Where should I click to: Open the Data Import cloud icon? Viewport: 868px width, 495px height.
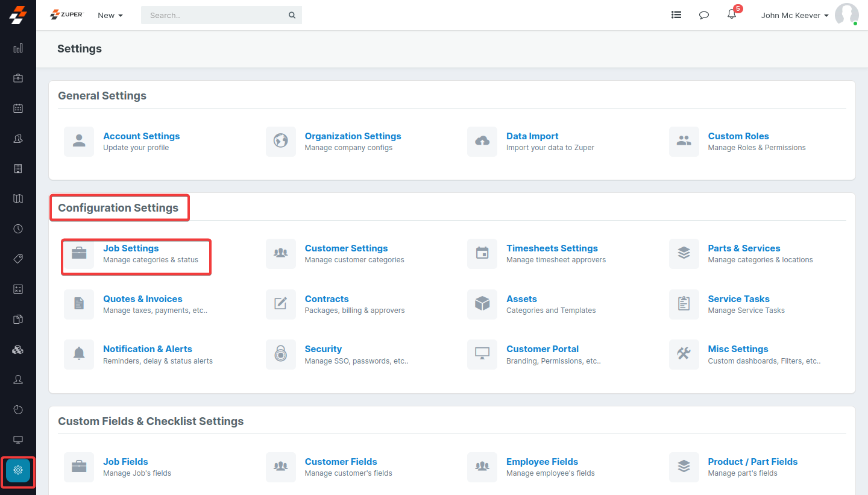[482, 141]
